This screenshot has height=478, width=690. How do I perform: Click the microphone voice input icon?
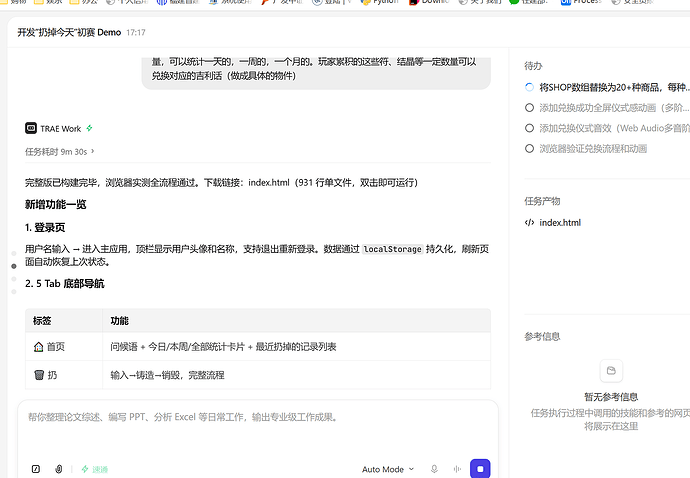click(434, 469)
